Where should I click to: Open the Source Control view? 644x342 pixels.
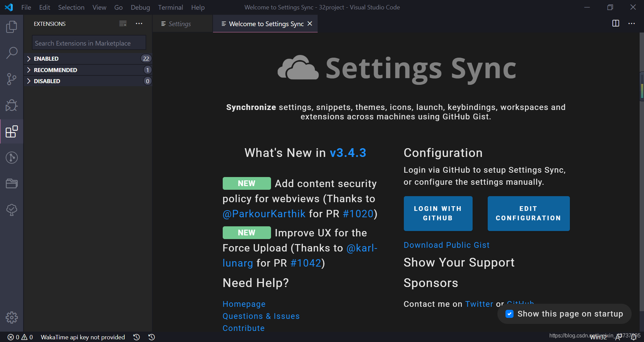pyautogui.click(x=11, y=79)
